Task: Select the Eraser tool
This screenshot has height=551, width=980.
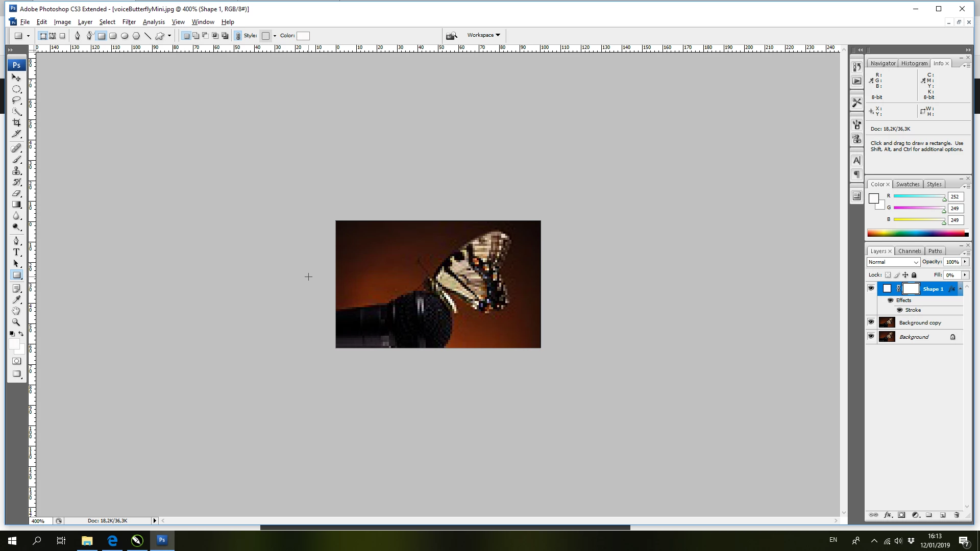Action: pyautogui.click(x=16, y=193)
